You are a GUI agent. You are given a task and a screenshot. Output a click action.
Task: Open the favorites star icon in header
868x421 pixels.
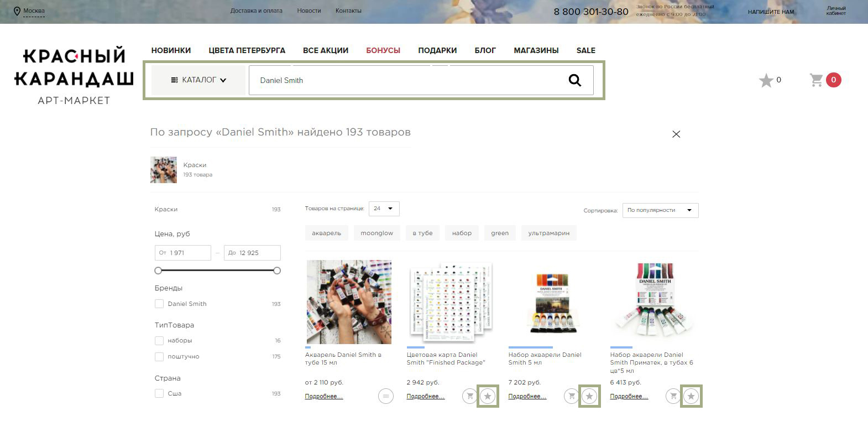[x=766, y=80]
